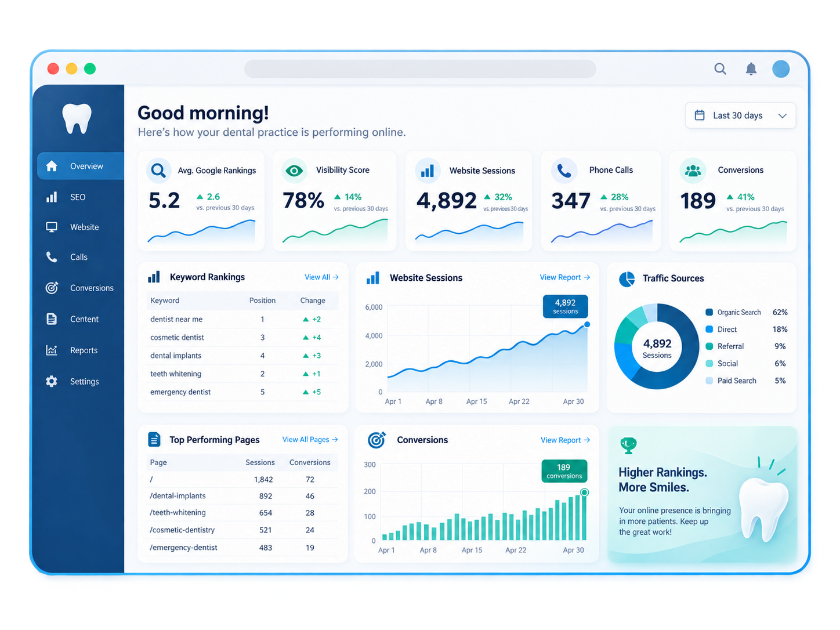Click the Keyword Rankings bar chart icon
840x630 pixels.
(x=154, y=277)
